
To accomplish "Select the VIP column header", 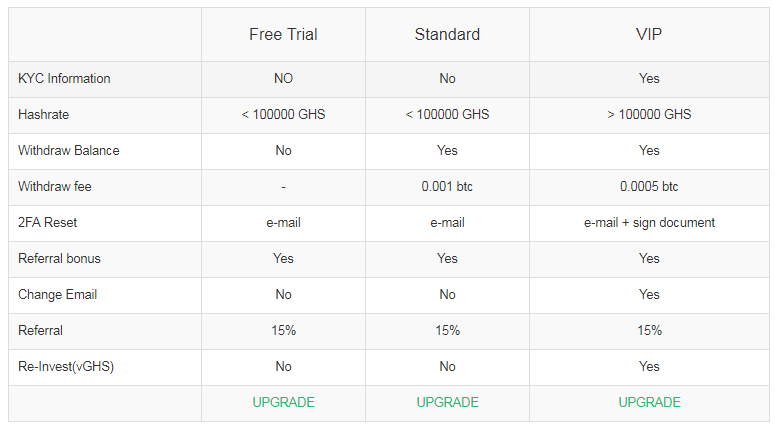I will pos(649,35).
